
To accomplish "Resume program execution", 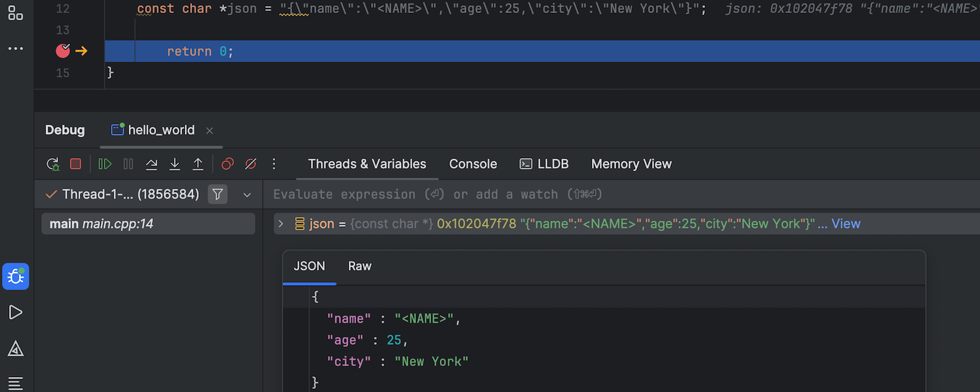I will click(x=105, y=164).
